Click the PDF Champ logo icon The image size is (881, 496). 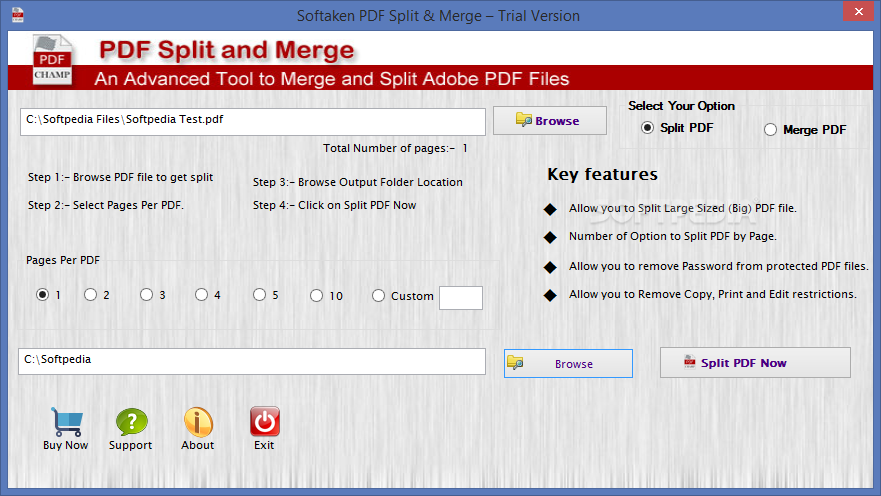pos(52,60)
